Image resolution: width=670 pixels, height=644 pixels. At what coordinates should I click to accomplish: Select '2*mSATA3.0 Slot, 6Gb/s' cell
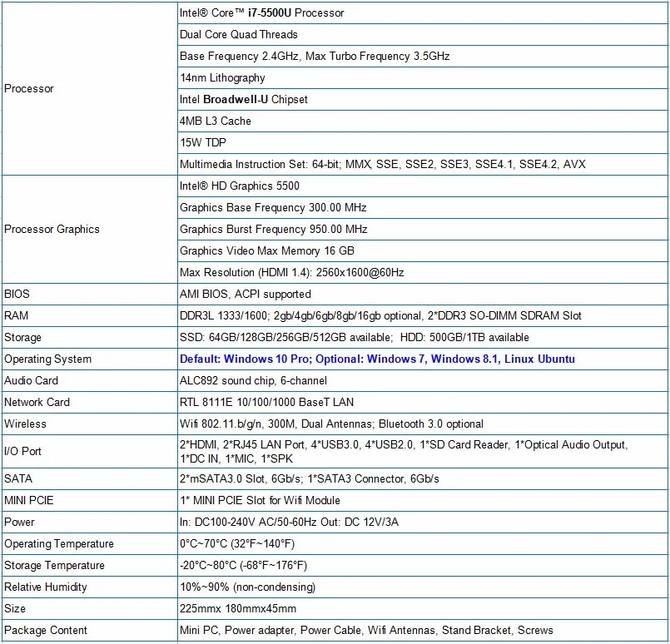click(423, 478)
